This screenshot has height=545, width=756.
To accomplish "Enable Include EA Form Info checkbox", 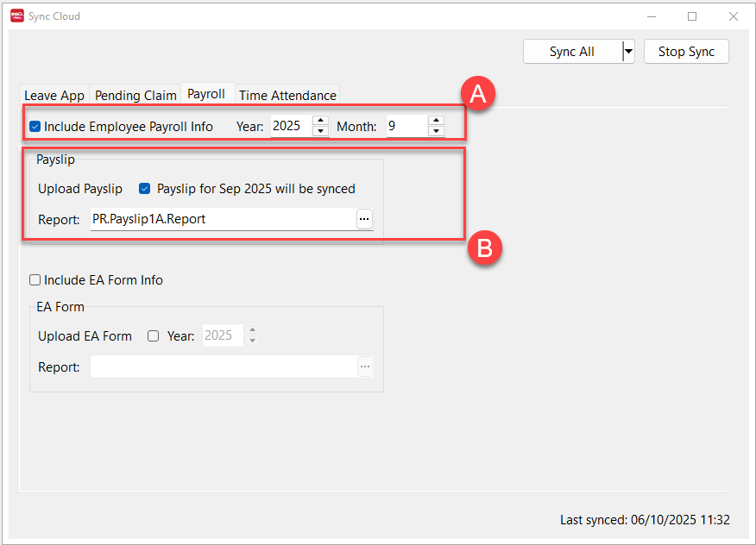I will [35, 279].
